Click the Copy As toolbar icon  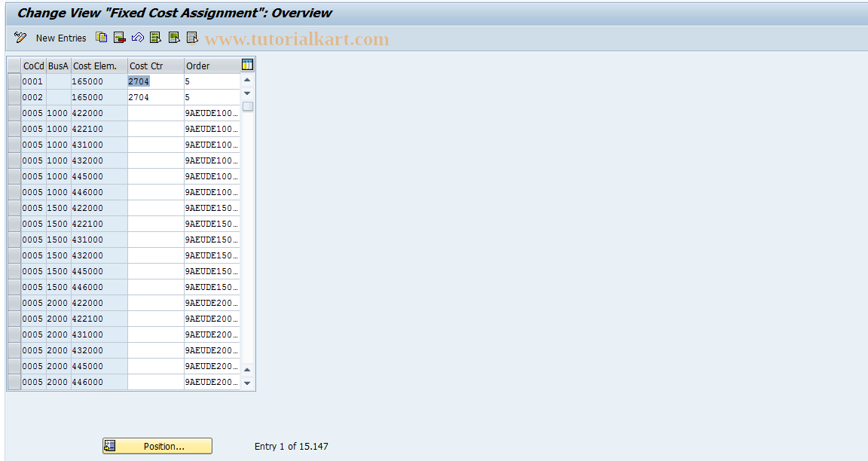101,38
